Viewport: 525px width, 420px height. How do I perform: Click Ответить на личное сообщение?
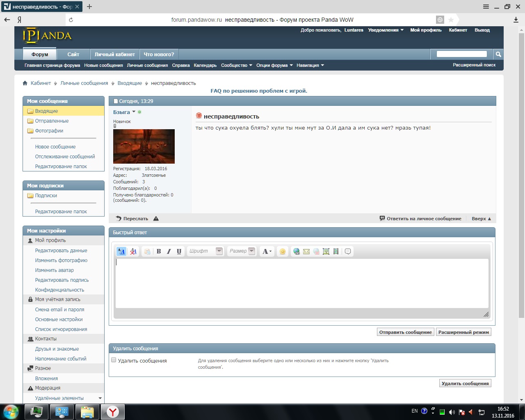pos(420,219)
